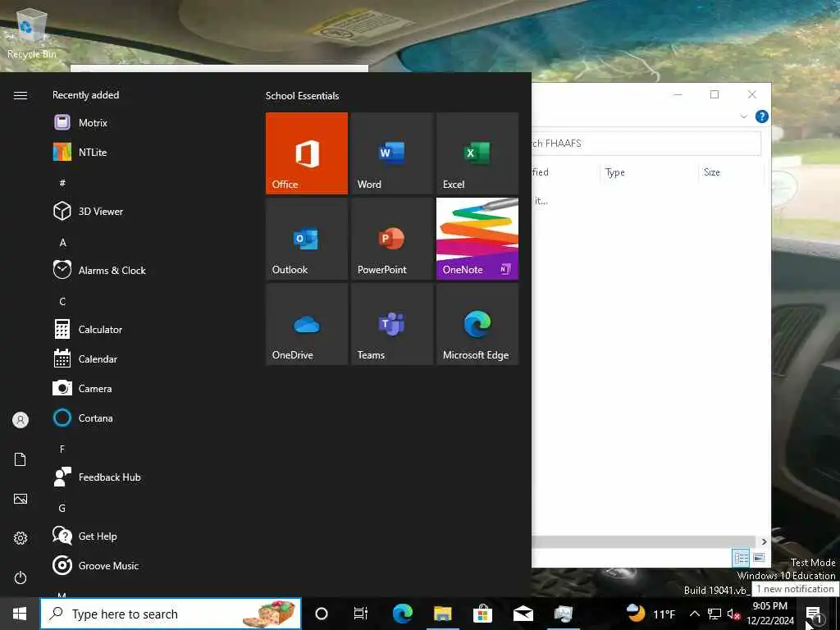Open the Excel tile

pyautogui.click(x=477, y=153)
